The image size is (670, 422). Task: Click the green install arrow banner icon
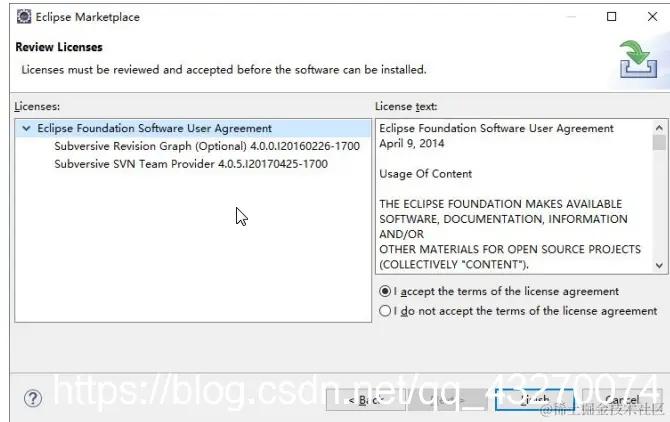(638, 59)
